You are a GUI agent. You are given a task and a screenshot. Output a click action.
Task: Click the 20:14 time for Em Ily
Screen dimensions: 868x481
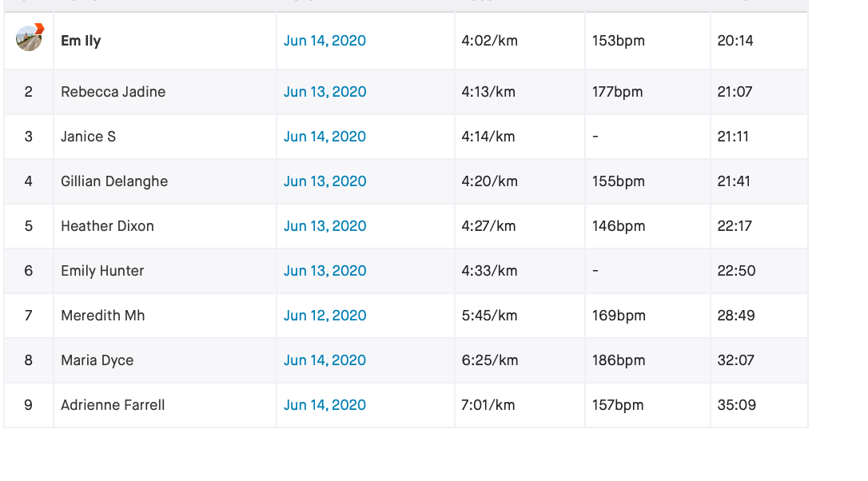pos(735,41)
